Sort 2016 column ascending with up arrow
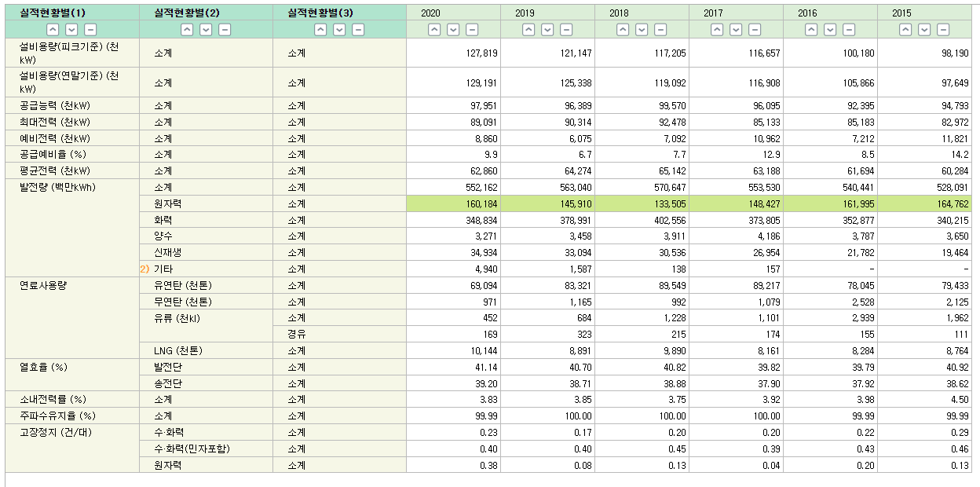 pos(811,29)
